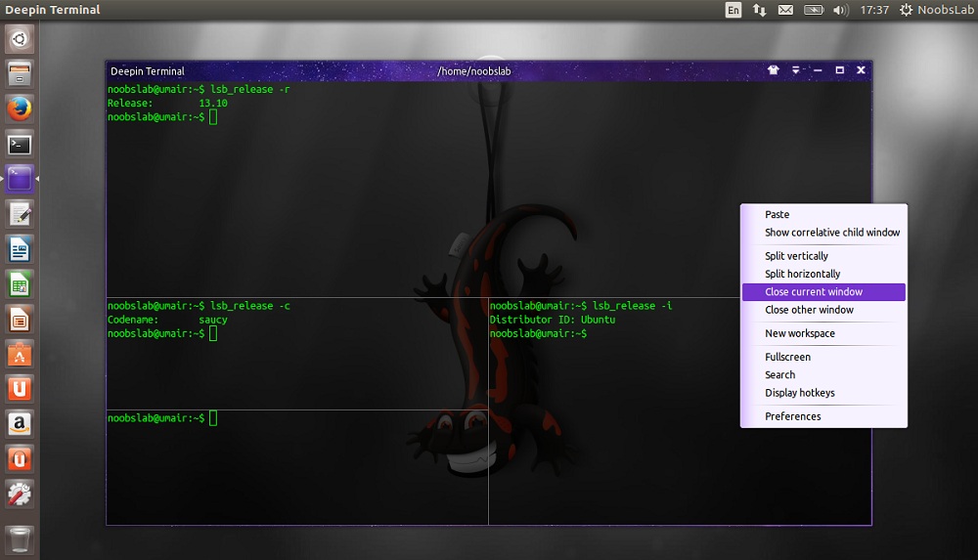
Task: Launch LibreOffice Impress from the dock
Action: 20,320
